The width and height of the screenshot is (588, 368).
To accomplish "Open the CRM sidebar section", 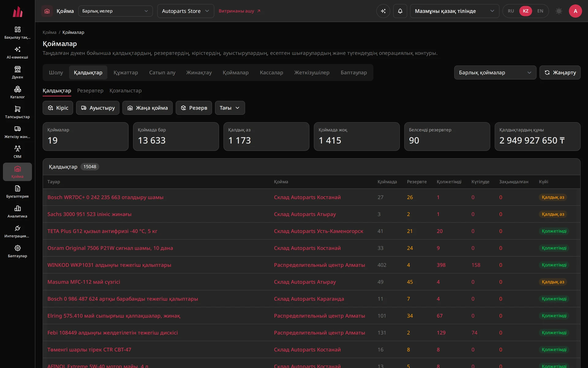I will [17, 152].
